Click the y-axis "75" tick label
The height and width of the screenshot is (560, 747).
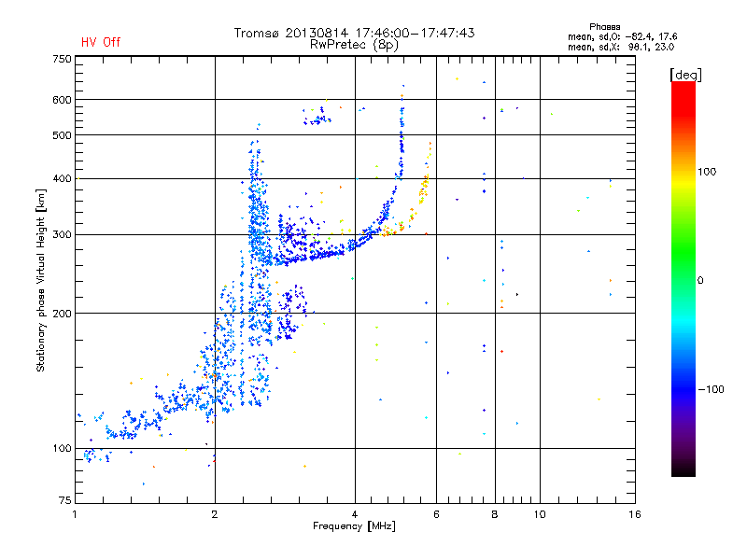[65, 500]
